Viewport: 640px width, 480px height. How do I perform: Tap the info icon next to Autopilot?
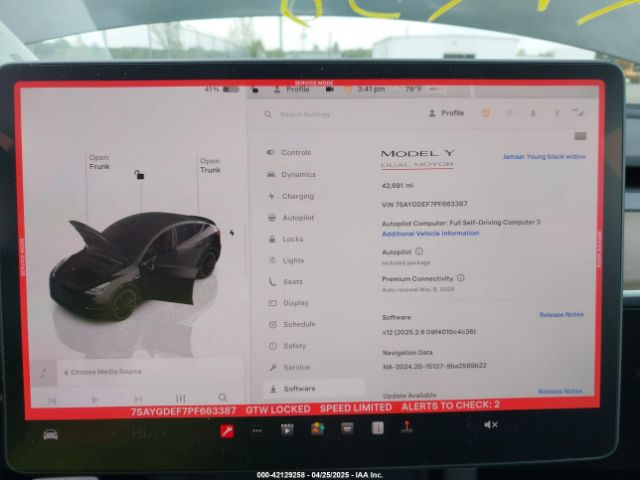tap(419, 251)
